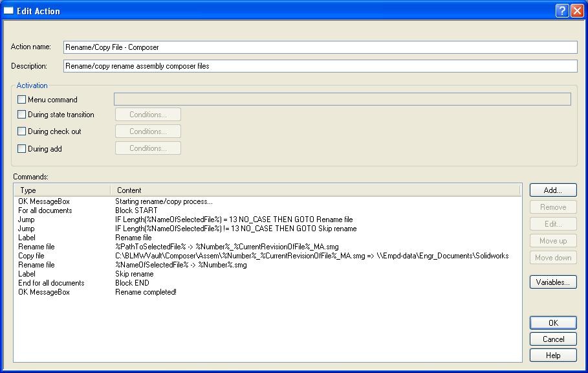This screenshot has height=373, width=588.
Task: Open Conditions for During add
Action: (148, 148)
